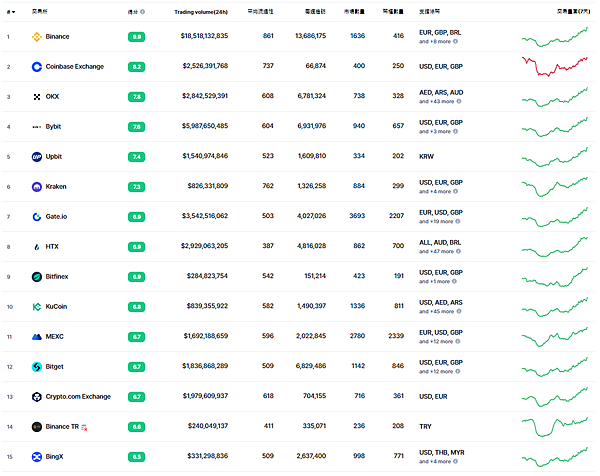Click the Gate.io logo icon

pyautogui.click(x=37, y=217)
